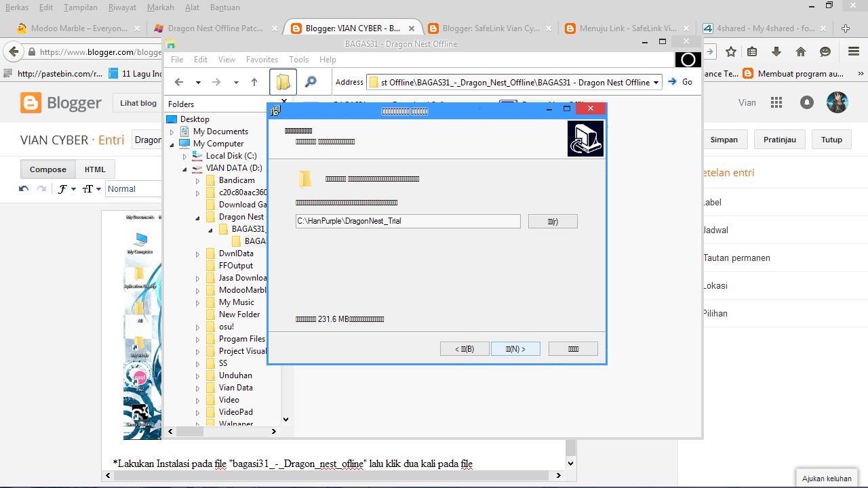
Task: Open Explorer address bar dropdown
Action: coord(656,83)
